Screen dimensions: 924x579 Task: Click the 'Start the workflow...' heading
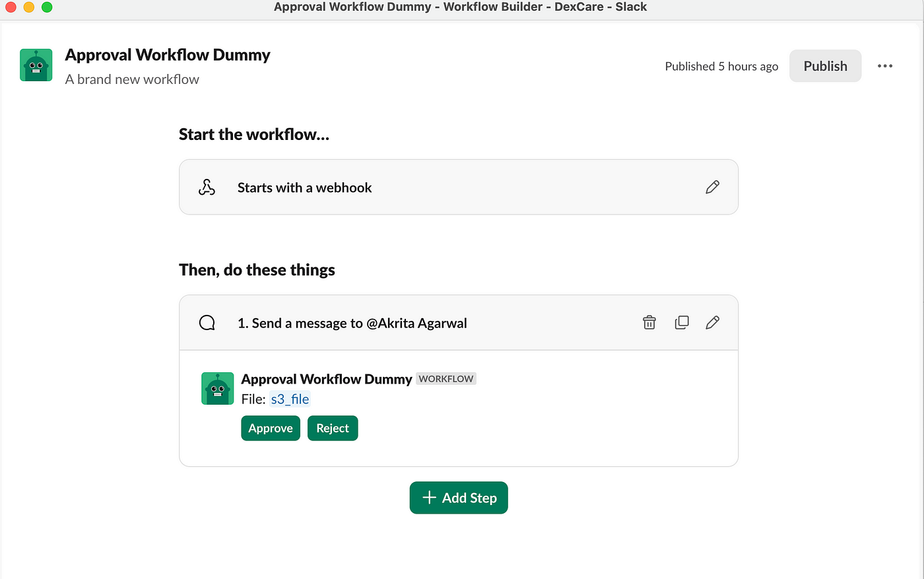tap(254, 135)
